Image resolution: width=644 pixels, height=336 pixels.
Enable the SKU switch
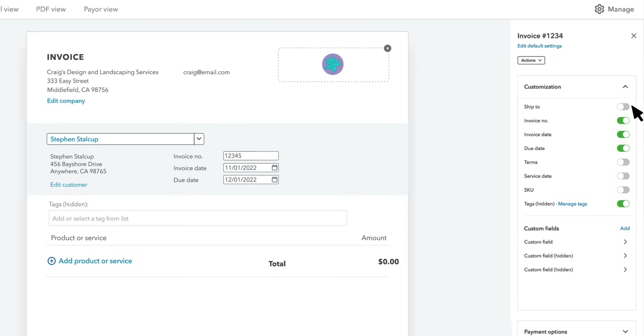click(x=623, y=190)
